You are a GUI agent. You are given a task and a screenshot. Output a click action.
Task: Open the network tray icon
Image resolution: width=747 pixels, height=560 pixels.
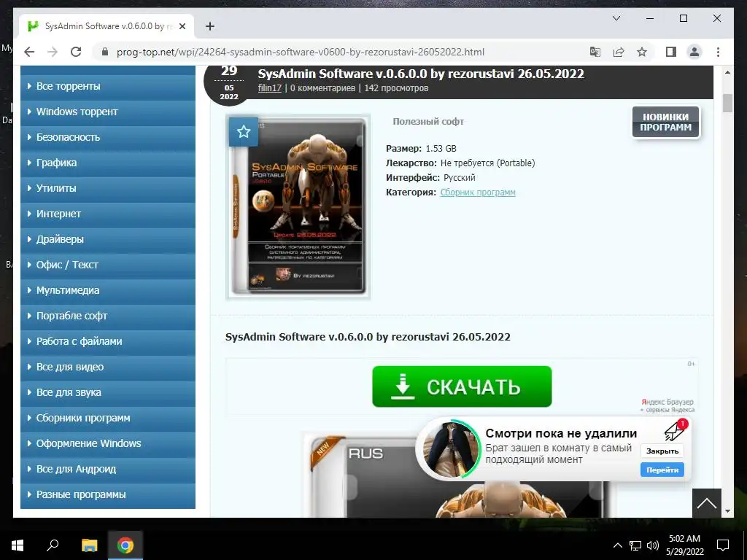pos(635,545)
